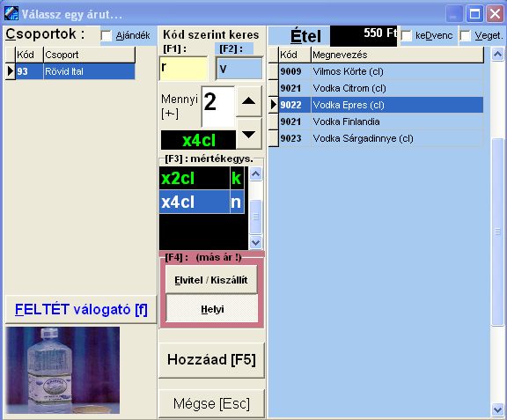Select the x2cl unit option

[202, 178]
